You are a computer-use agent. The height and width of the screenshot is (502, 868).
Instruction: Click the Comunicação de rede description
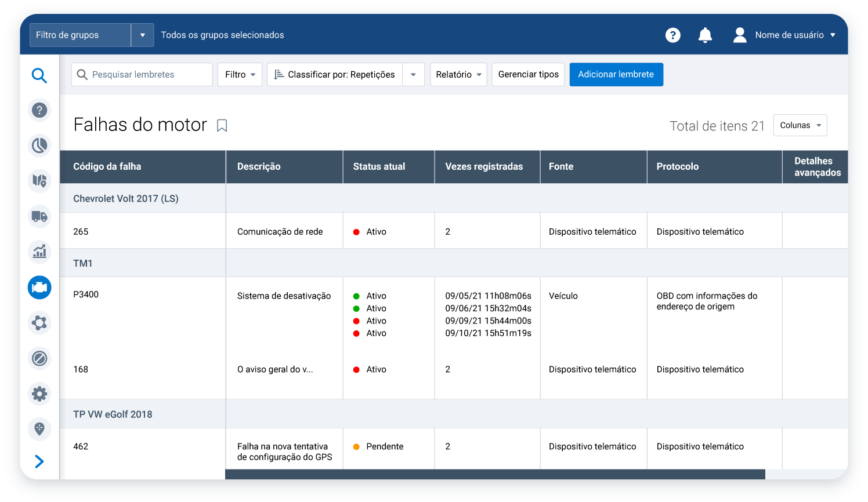click(280, 231)
